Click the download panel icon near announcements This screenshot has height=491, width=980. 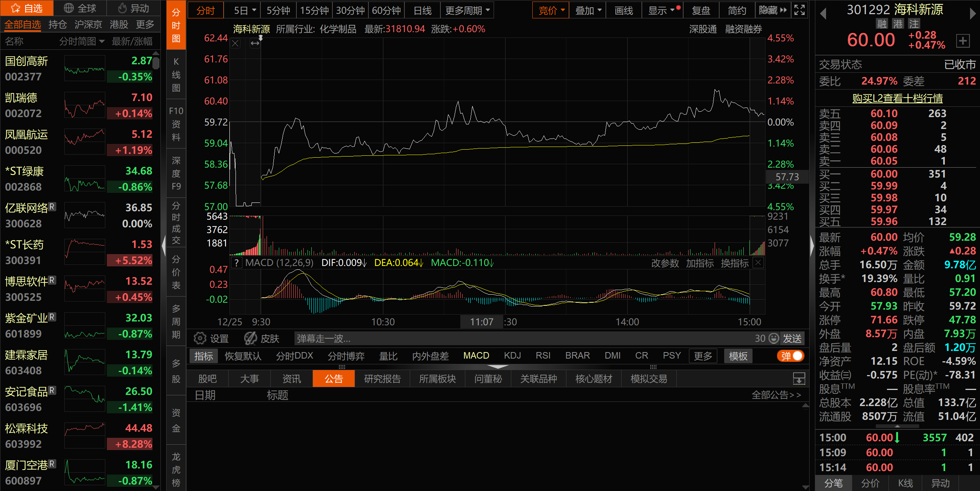pos(799,379)
